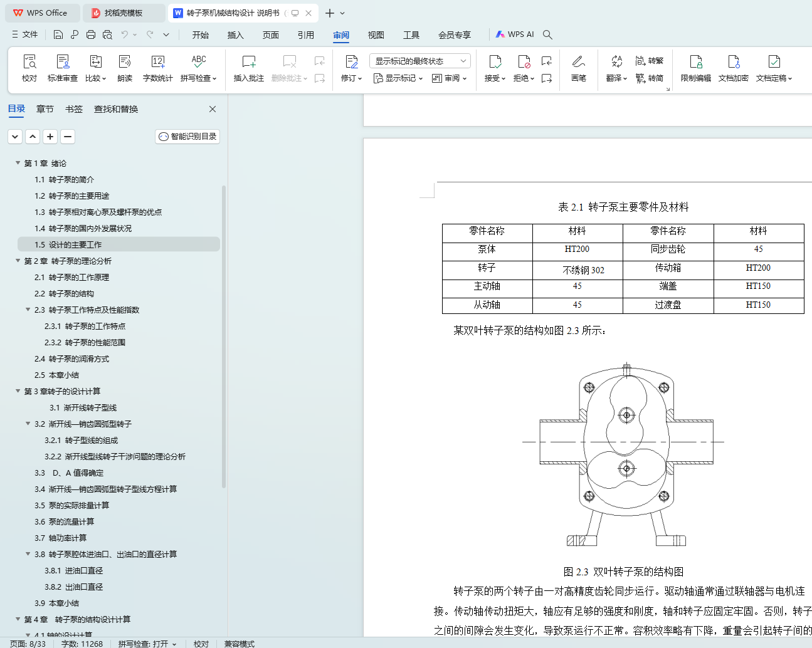Switch to the 章节 sidebar tab

45,109
